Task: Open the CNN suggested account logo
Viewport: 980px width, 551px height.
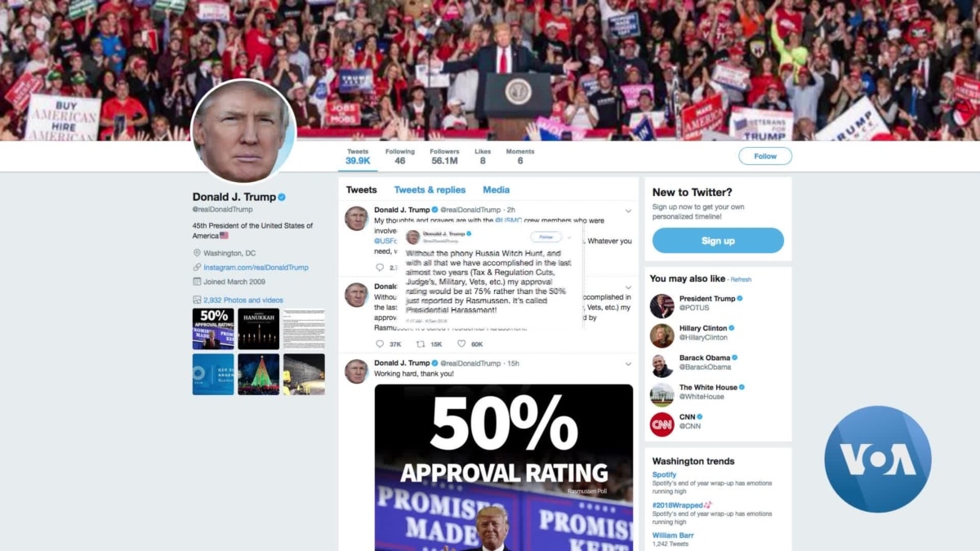Action: pyautogui.click(x=662, y=424)
